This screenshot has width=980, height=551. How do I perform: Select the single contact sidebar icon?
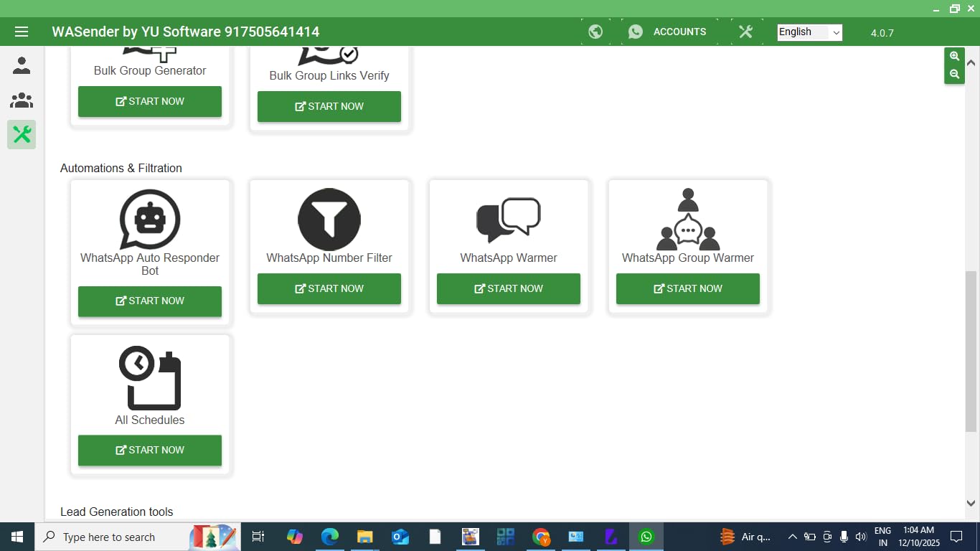[x=22, y=66]
